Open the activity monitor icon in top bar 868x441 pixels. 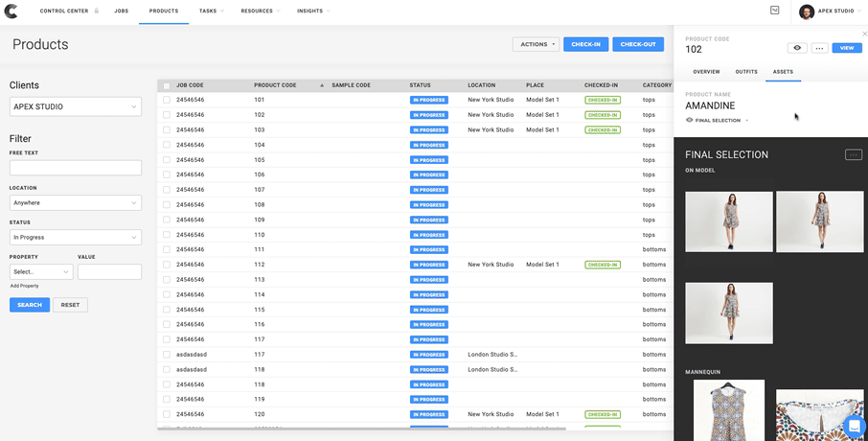tap(774, 12)
